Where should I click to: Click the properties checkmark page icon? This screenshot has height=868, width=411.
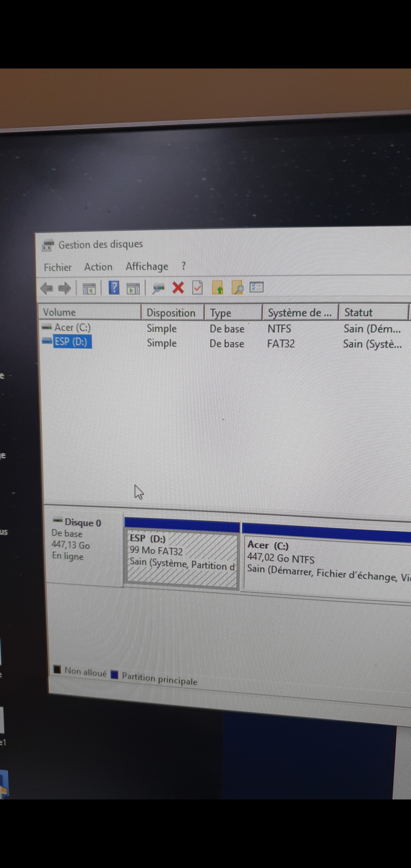coord(198,288)
